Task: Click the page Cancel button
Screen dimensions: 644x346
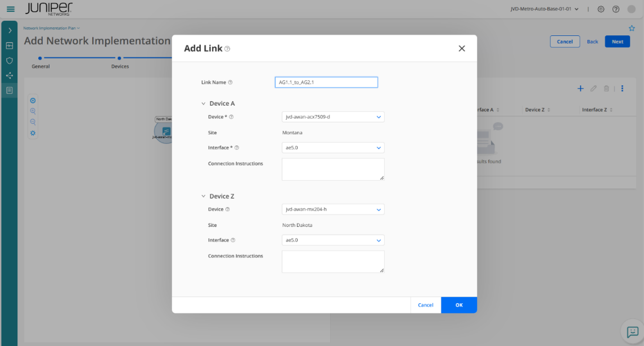Action: point(565,42)
